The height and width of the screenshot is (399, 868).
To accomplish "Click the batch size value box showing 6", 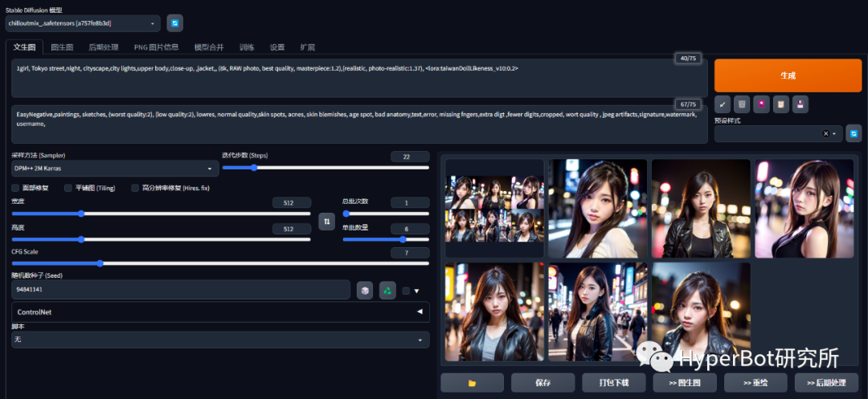I will 410,229.
